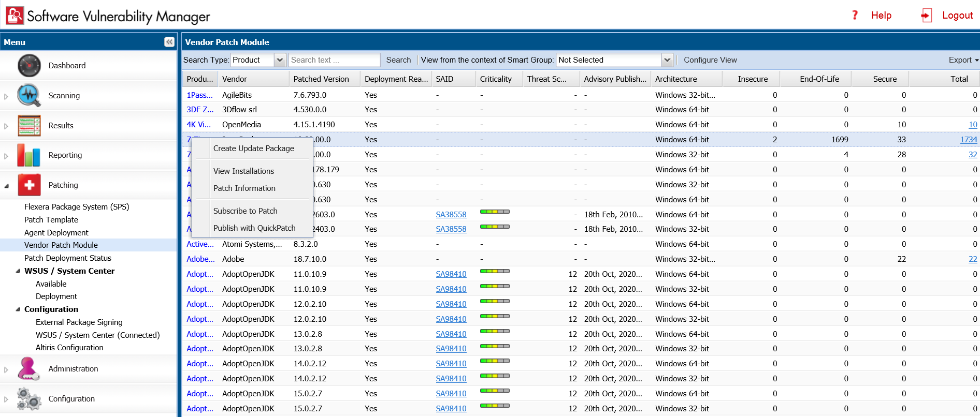
Task: Open the Administration user icon
Action: (x=29, y=369)
